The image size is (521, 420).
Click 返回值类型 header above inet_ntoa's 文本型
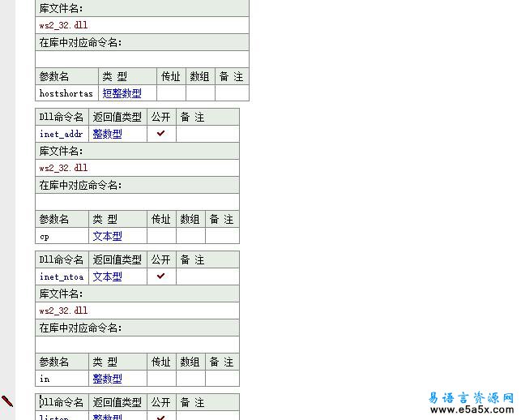[x=117, y=259]
